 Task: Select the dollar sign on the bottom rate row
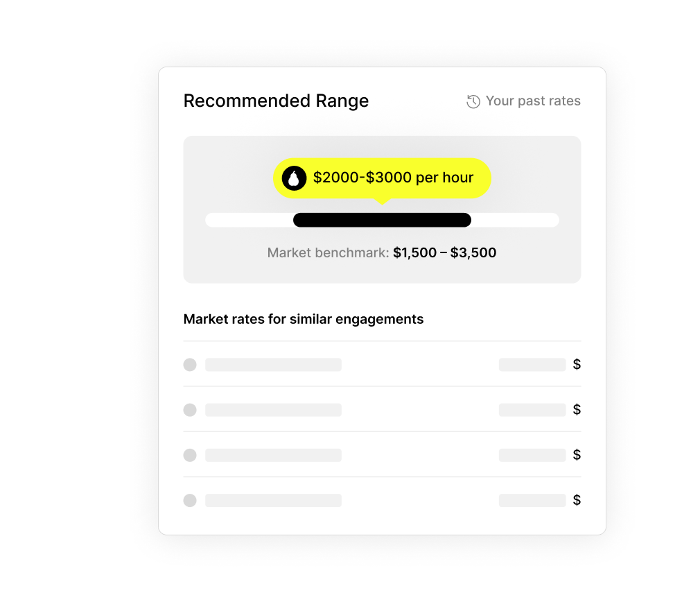(x=577, y=500)
